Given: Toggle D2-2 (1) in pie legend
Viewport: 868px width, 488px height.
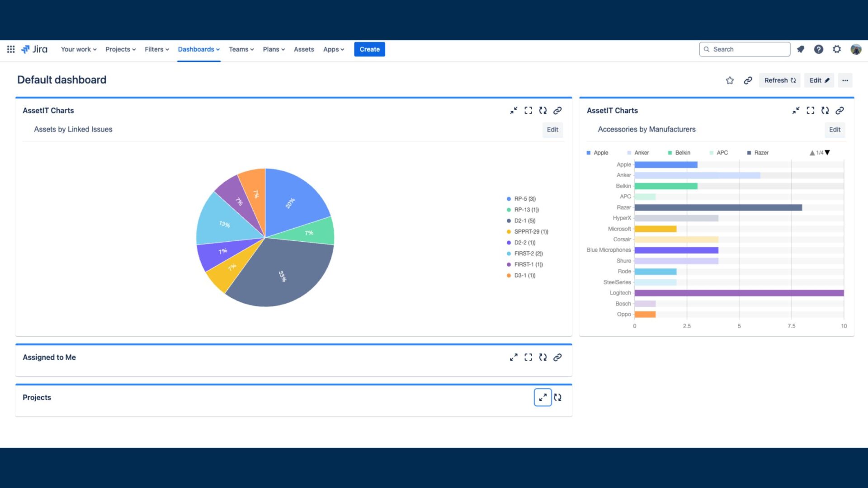Looking at the screenshot, I should click(521, 243).
